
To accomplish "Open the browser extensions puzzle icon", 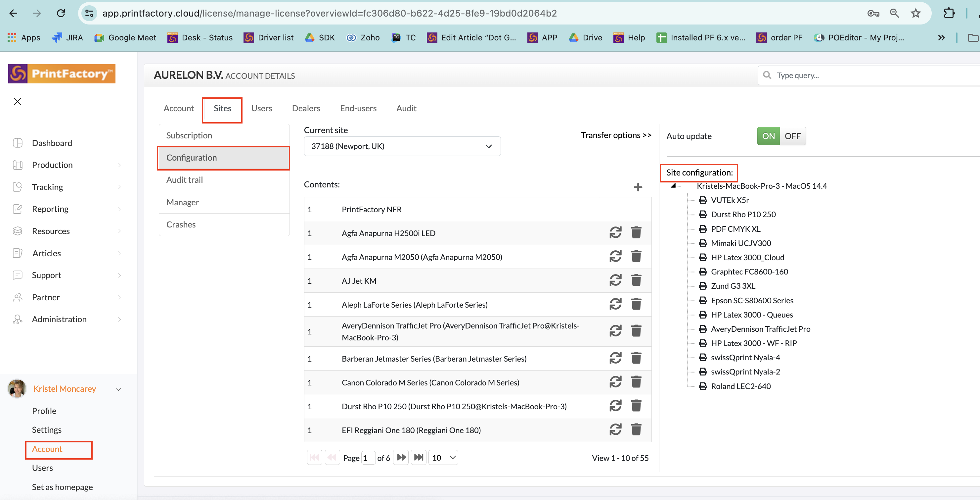I will [949, 13].
